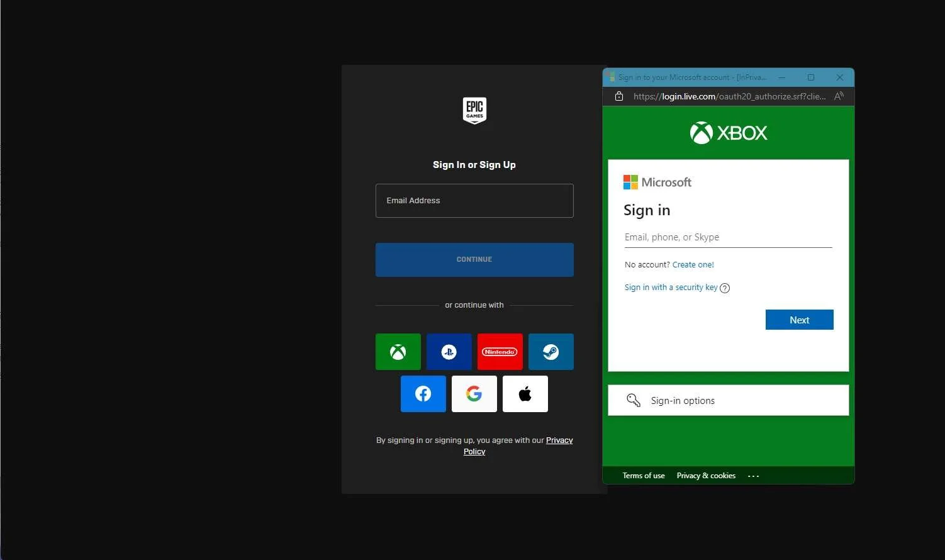Minimize the Microsoft sign-in window

tap(782, 77)
